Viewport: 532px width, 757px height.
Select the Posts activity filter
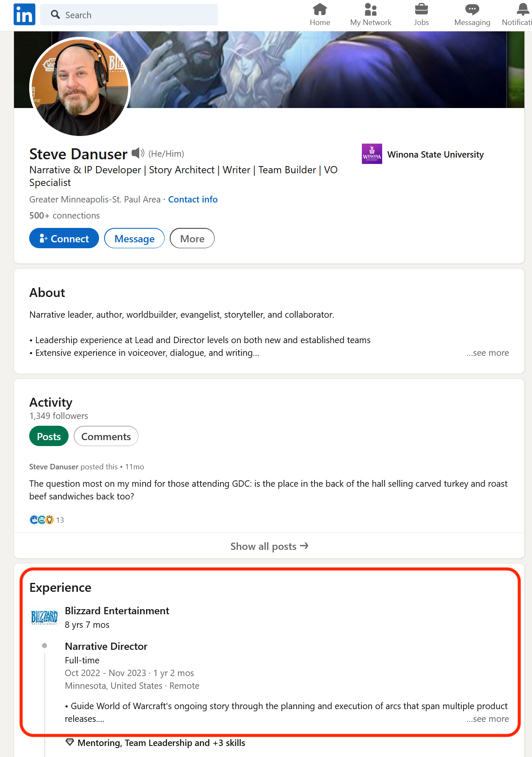coord(49,436)
